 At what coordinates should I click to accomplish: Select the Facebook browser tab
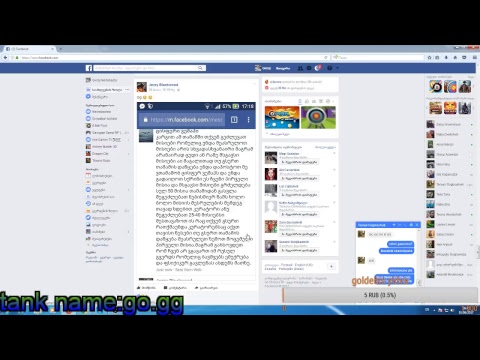[x=29, y=49]
